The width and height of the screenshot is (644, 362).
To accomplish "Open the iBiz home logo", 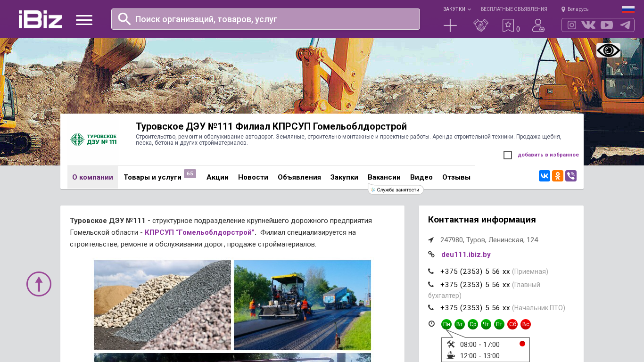I will [x=40, y=19].
